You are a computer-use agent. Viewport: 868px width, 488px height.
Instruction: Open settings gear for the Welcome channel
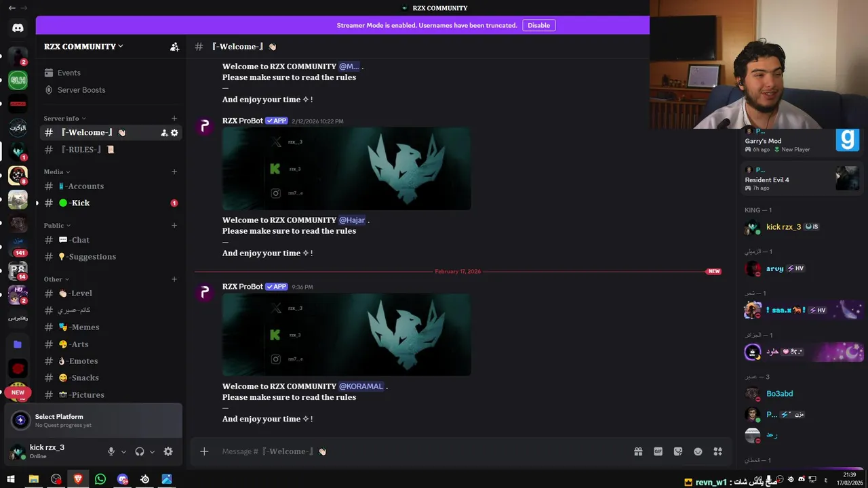[174, 133]
